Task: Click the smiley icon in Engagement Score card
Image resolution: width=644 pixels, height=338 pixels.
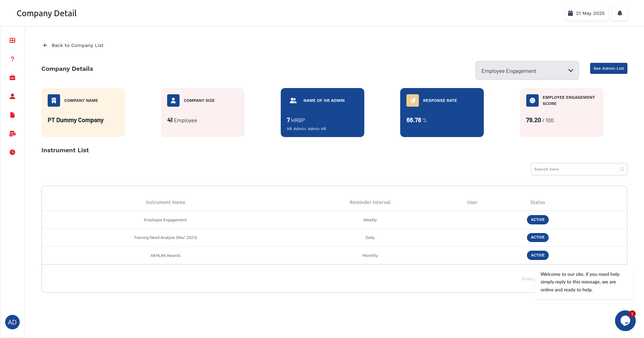Action: click(x=532, y=100)
